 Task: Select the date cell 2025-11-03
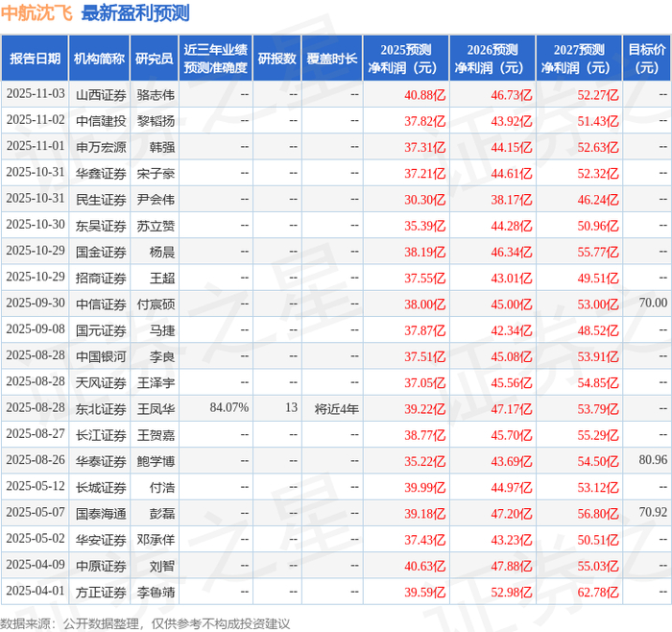pos(36,94)
